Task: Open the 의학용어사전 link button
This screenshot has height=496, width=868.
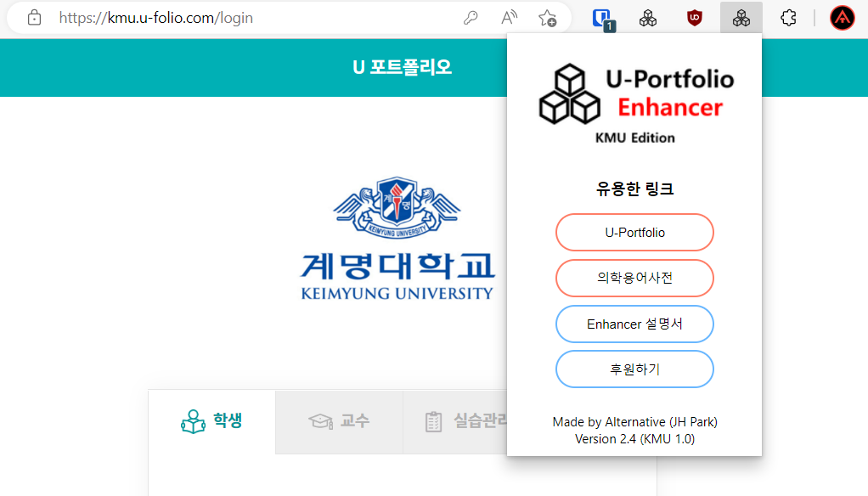Action: tap(634, 278)
